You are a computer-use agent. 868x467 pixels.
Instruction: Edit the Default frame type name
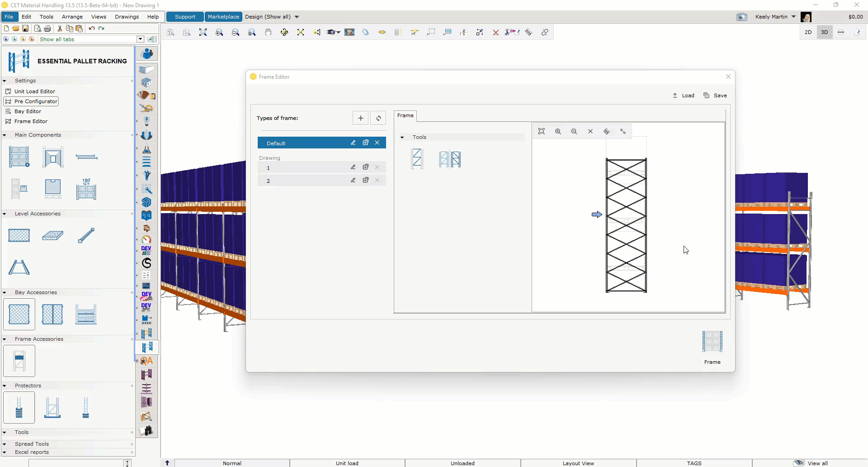point(353,143)
